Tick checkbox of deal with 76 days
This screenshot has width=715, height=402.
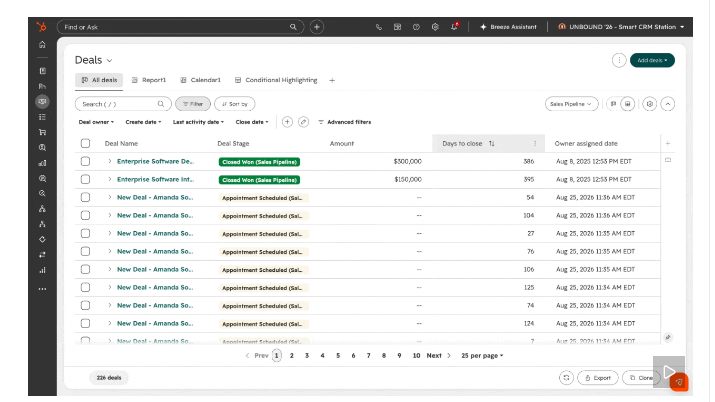[x=85, y=252]
